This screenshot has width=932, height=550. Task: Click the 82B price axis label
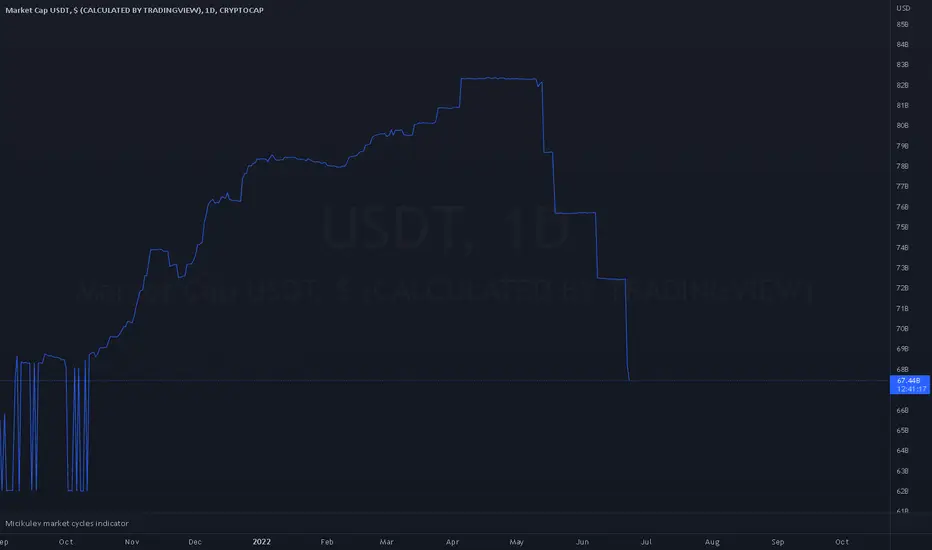902,85
